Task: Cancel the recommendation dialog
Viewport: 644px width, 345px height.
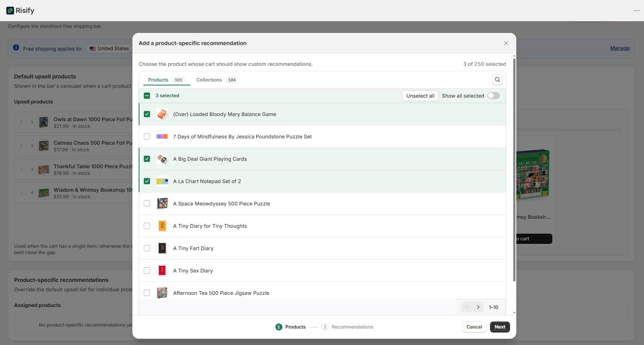Action: pyautogui.click(x=474, y=327)
